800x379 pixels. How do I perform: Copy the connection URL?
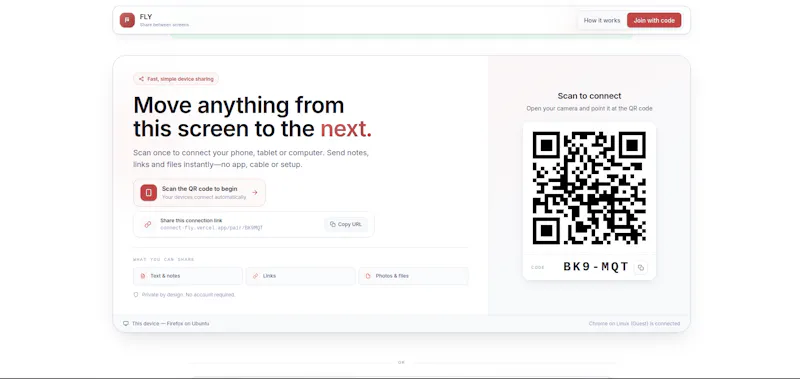pyautogui.click(x=346, y=224)
